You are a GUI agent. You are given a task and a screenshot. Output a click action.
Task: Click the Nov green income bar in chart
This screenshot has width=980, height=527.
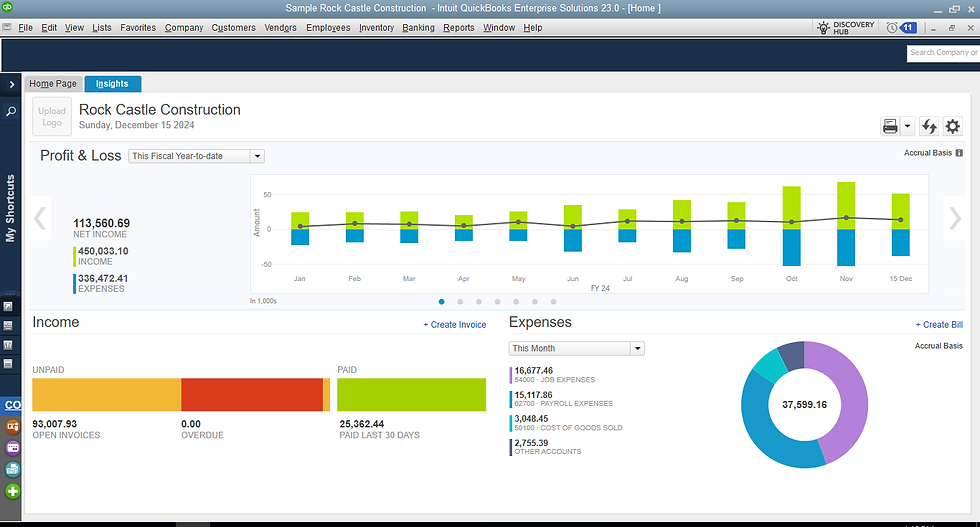(846, 206)
